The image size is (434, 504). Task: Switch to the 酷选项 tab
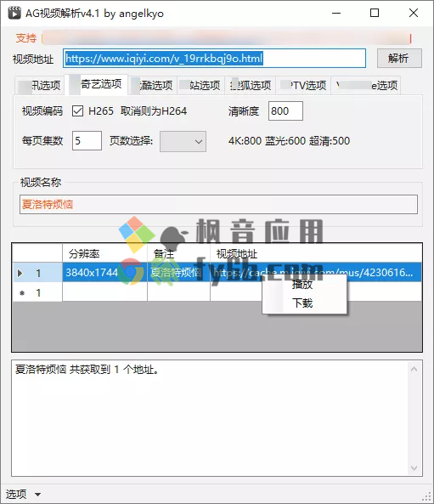click(153, 86)
